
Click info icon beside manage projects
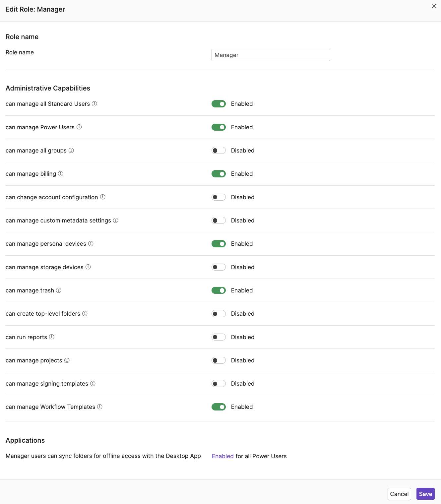click(67, 360)
